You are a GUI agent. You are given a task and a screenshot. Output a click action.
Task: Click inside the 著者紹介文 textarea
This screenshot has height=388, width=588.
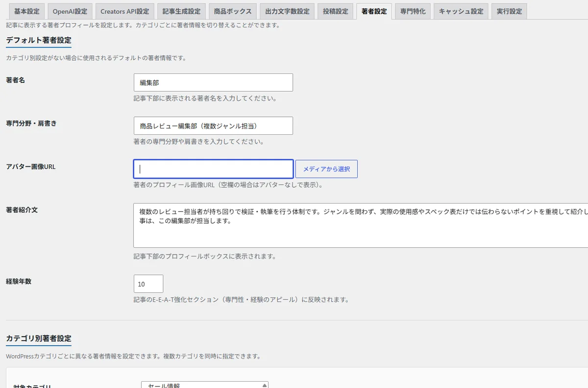pyautogui.click(x=361, y=225)
